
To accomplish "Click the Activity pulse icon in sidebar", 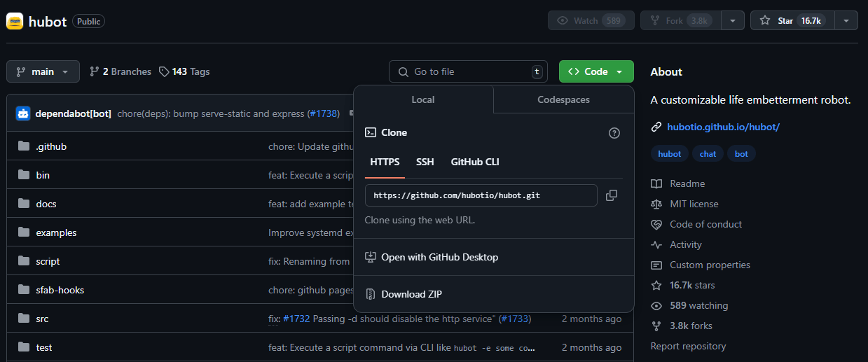I will pyautogui.click(x=656, y=245).
